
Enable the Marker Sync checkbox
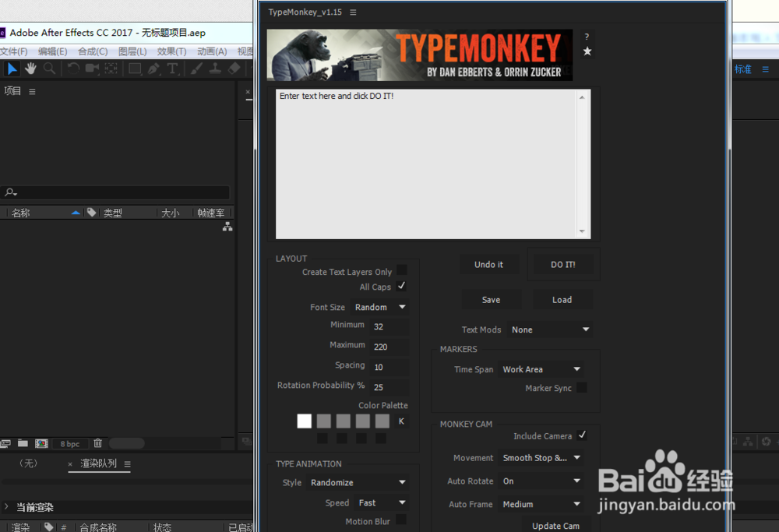coord(582,387)
